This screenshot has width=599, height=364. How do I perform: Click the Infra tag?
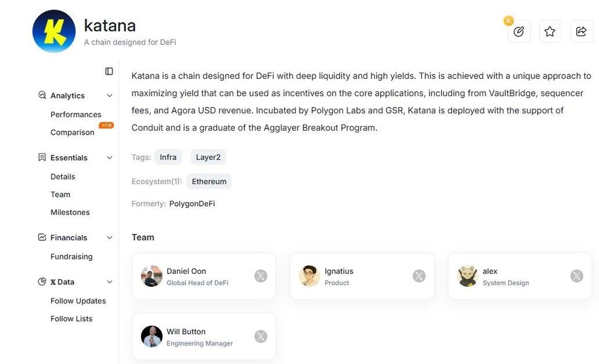(x=168, y=157)
